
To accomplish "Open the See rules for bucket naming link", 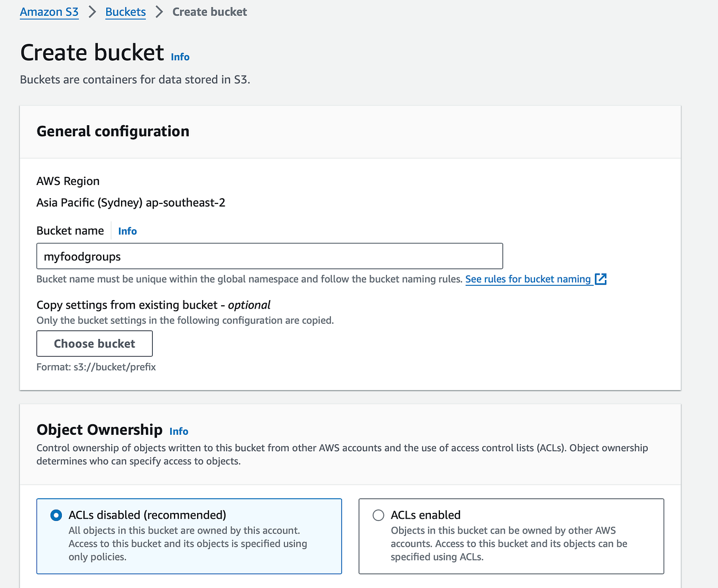I will pyautogui.click(x=528, y=279).
